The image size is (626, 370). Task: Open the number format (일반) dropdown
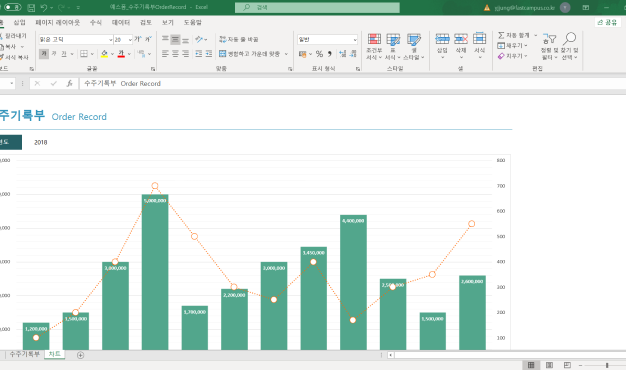tap(355, 40)
